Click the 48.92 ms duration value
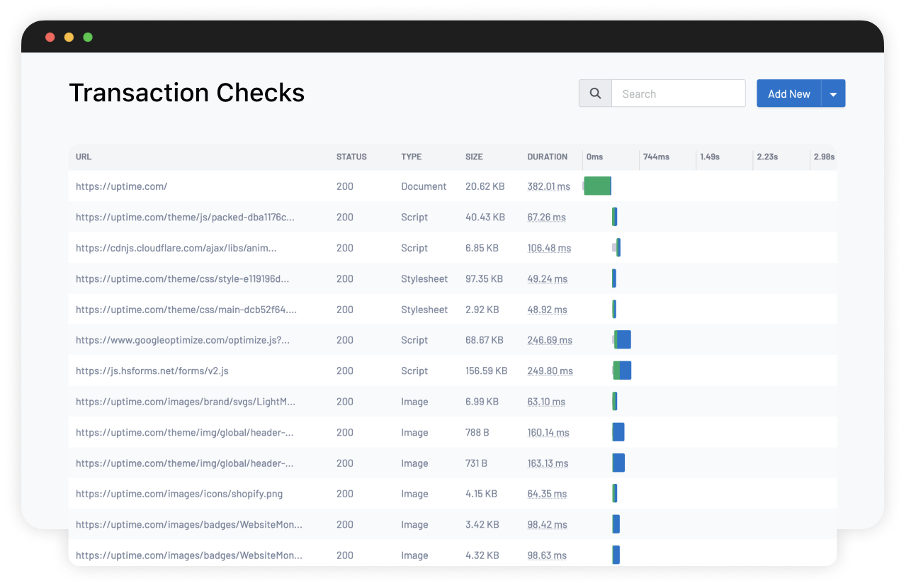The height and width of the screenshot is (588, 911). (547, 310)
